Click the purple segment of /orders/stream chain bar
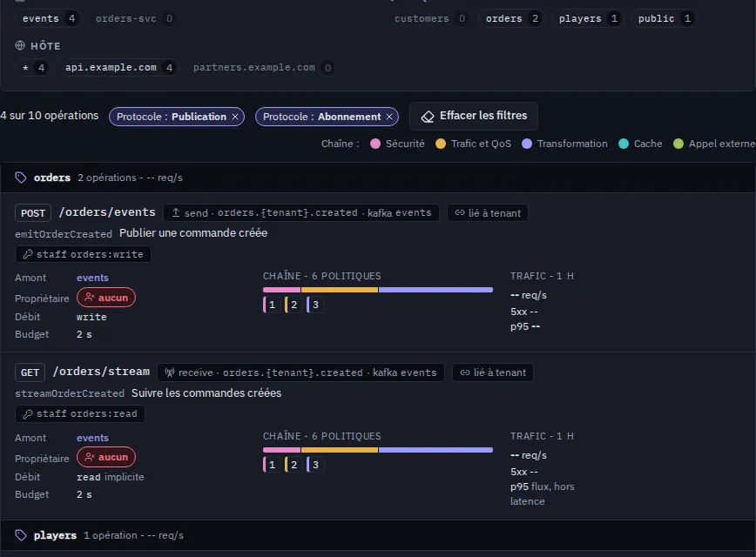756x557 pixels. (435, 450)
